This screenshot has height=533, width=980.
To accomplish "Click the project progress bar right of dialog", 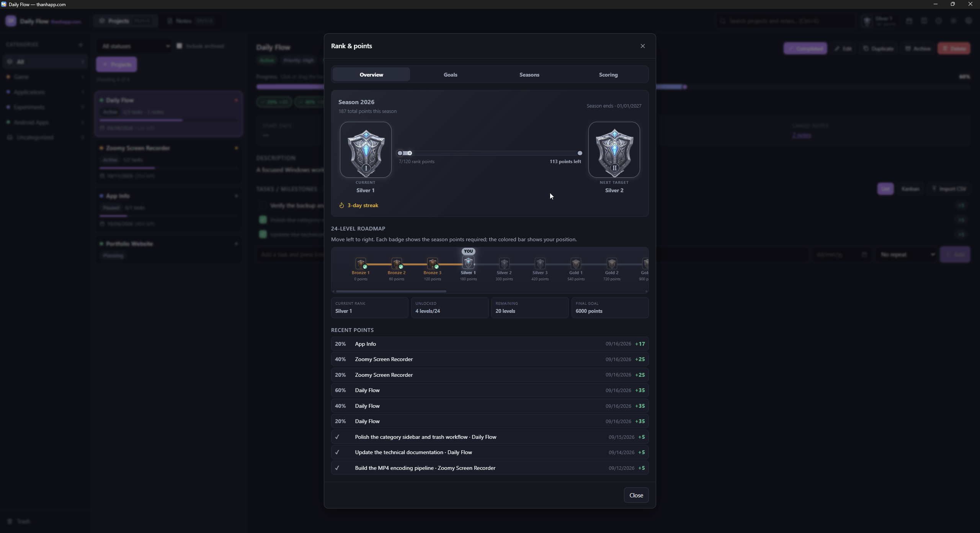I will coord(813,87).
